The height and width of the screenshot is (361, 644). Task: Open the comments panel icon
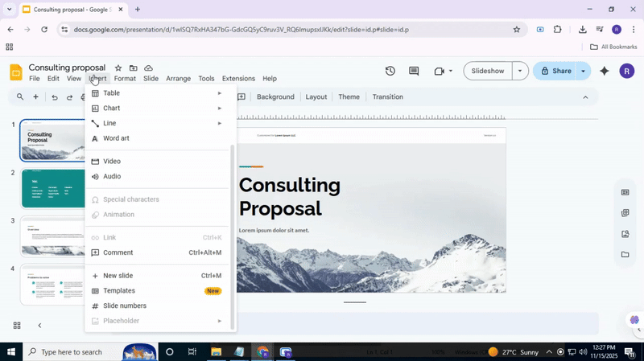[414, 71]
